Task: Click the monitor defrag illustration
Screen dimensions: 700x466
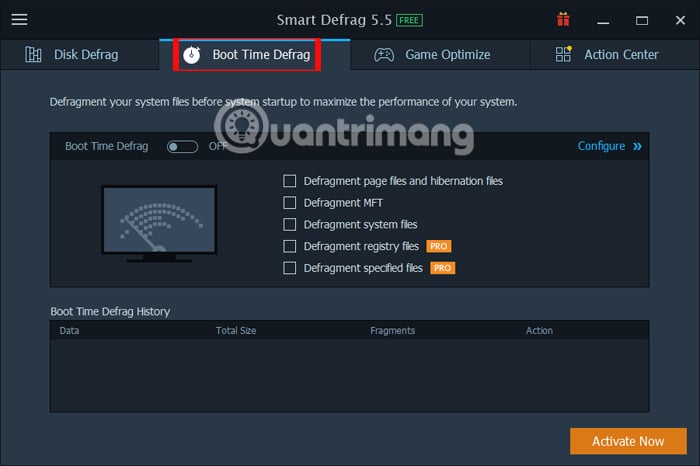Action: click(159, 223)
